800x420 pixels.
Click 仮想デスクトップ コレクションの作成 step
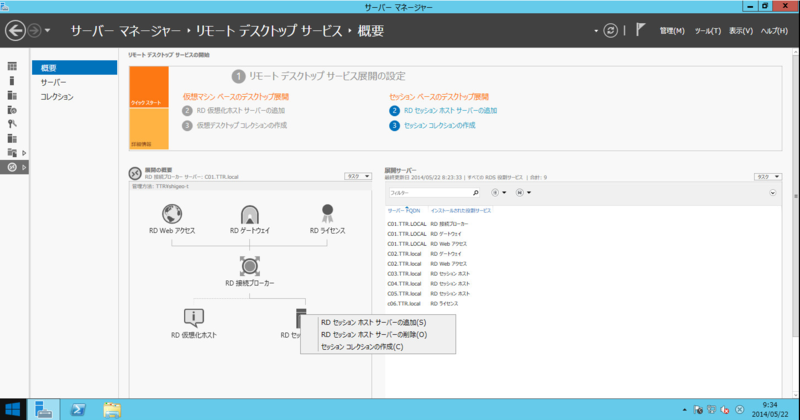click(242, 125)
